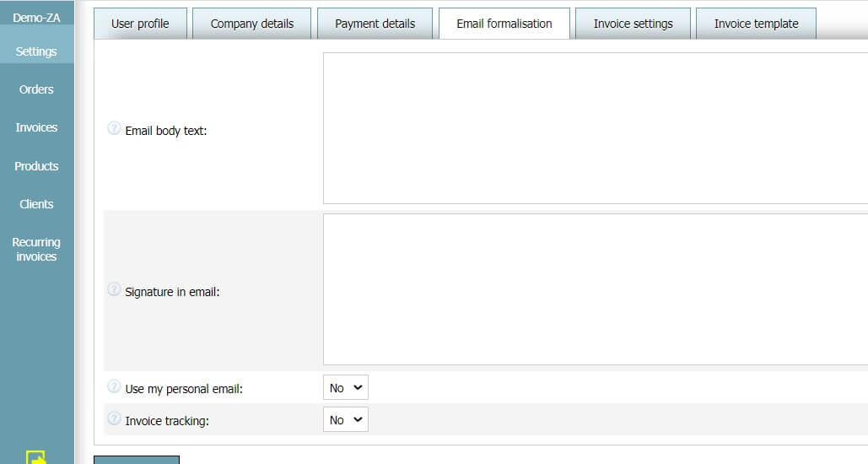Open Products in the sidebar
The image size is (868, 464).
pyautogui.click(x=36, y=166)
